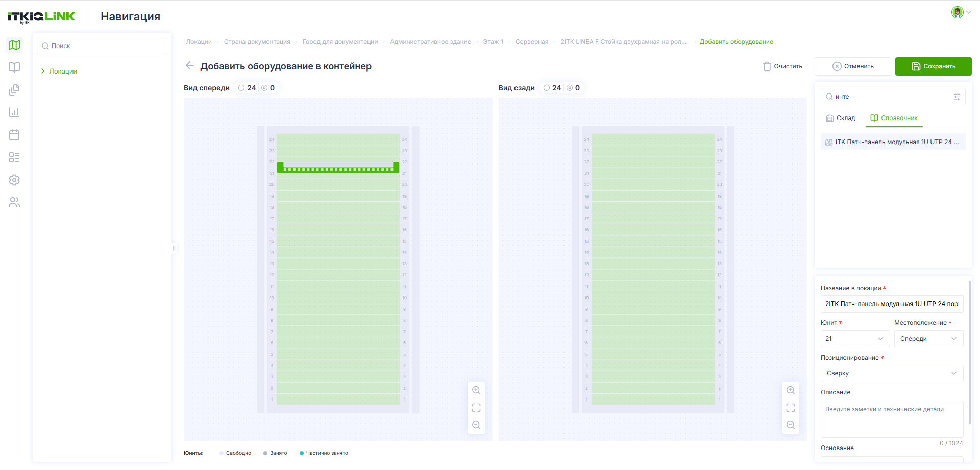The height and width of the screenshot is (470, 980).
Task: Open the Позиционирование dropdown showing Сверху
Action: click(x=892, y=373)
